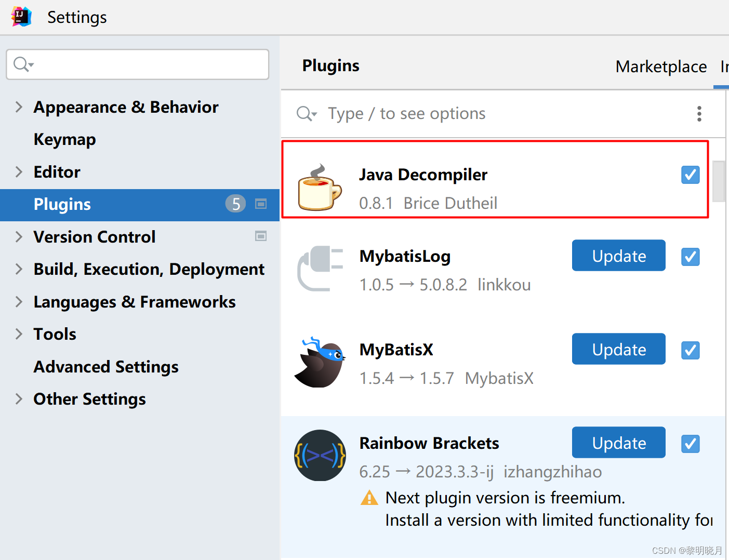Click the plugin search field 'Type / to see options'
The height and width of the screenshot is (560, 729).
tap(406, 113)
